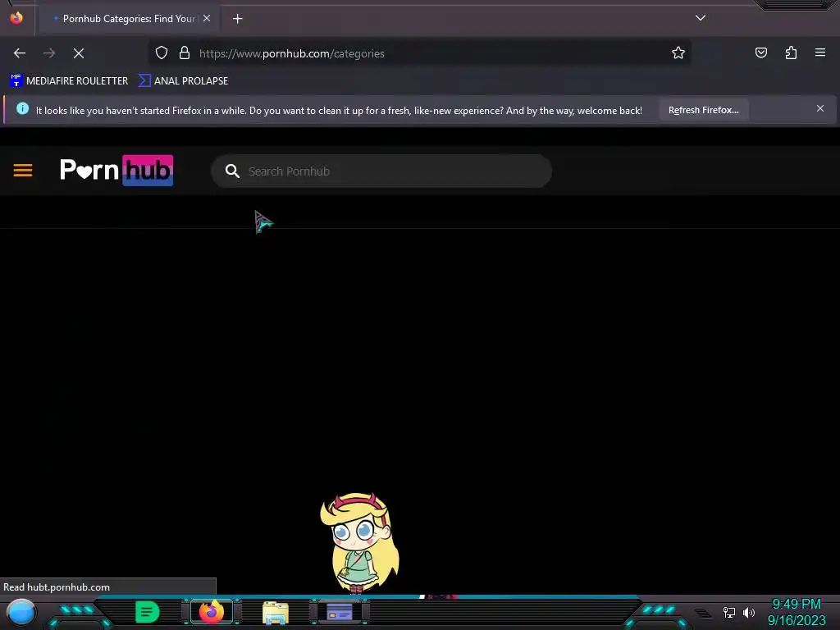Expand the list all tabs chevron
Screen dimensions: 840x630
(701, 18)
